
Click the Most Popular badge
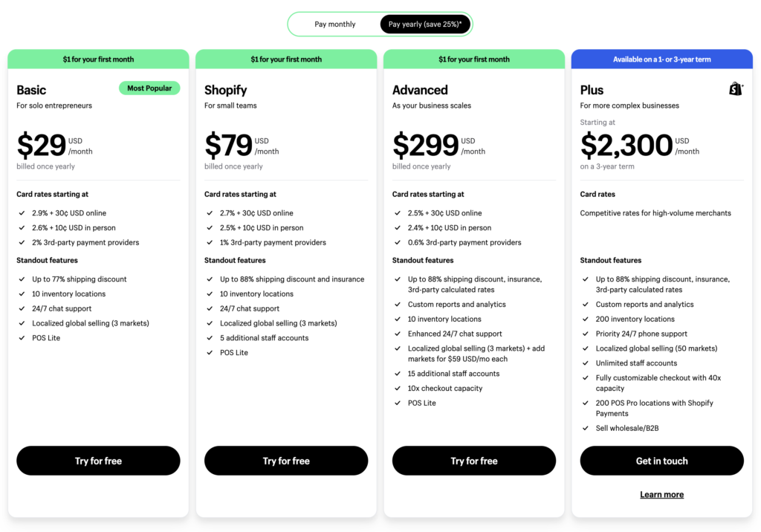point(149,88)
